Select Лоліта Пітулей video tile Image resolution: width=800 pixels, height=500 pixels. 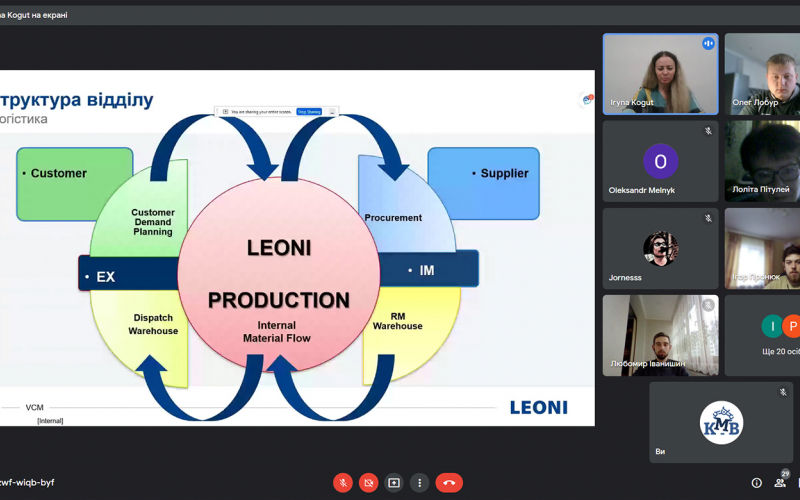(762, 161)
